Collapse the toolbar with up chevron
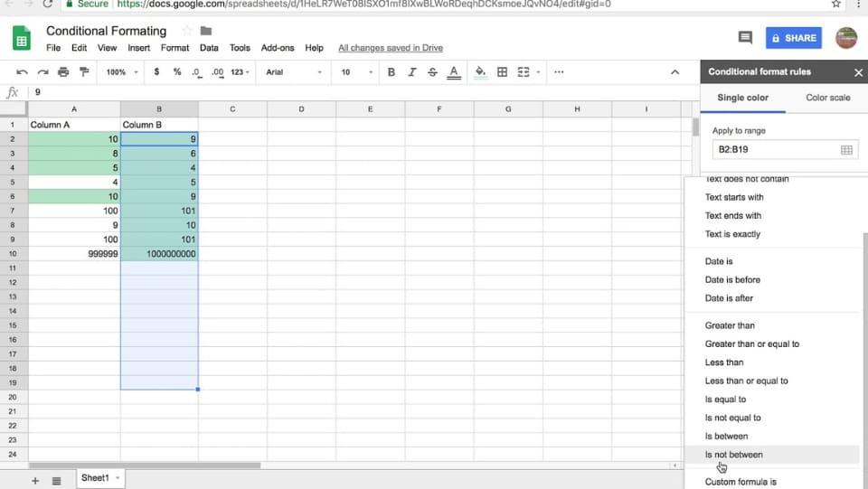This screenshot has width=868, height=489. [x=675, y=72]
